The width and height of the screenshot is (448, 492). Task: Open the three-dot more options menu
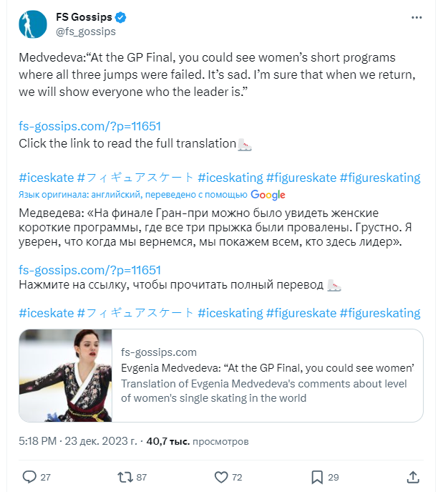(417, 17)
